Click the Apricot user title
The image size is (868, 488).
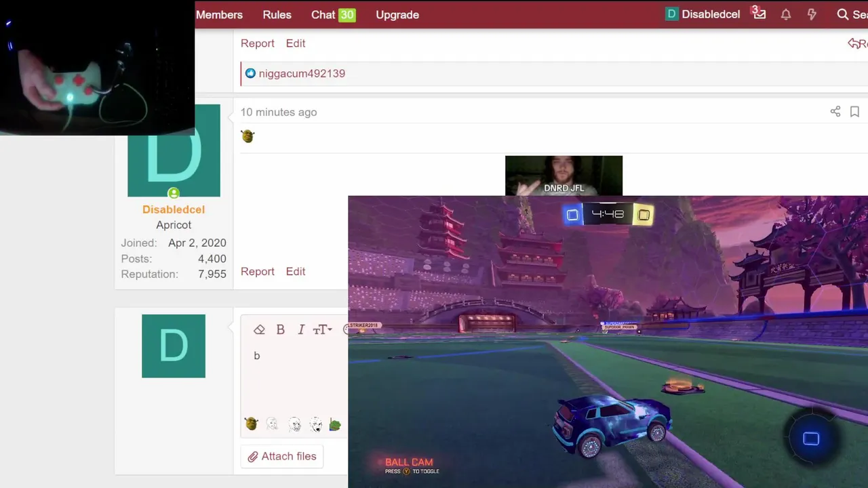coord(174,225)
